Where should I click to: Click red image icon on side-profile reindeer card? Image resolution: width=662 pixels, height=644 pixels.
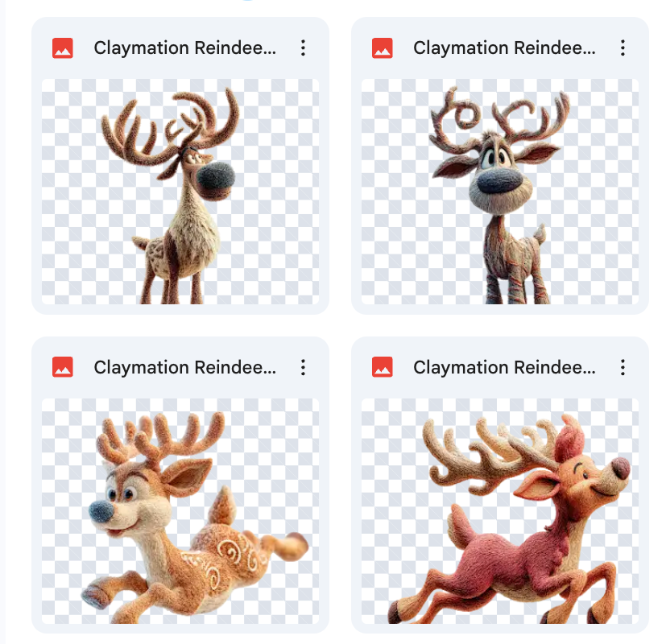pos(63,48)
